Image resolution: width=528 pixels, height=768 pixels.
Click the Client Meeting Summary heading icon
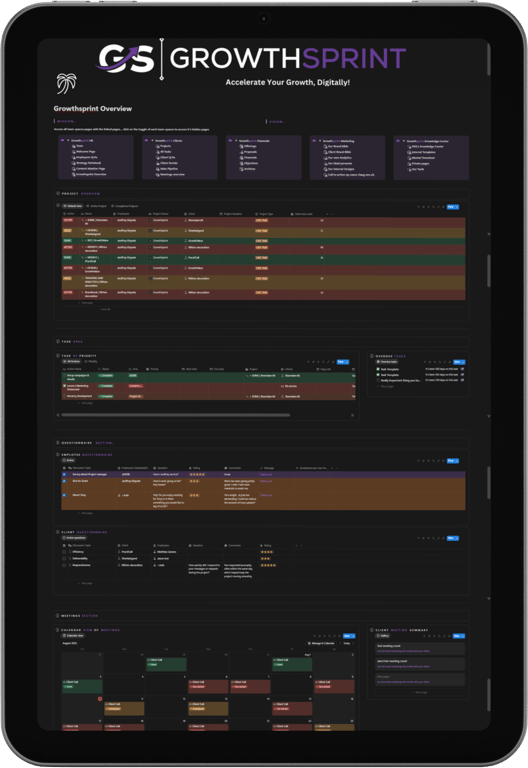[372, 630]
